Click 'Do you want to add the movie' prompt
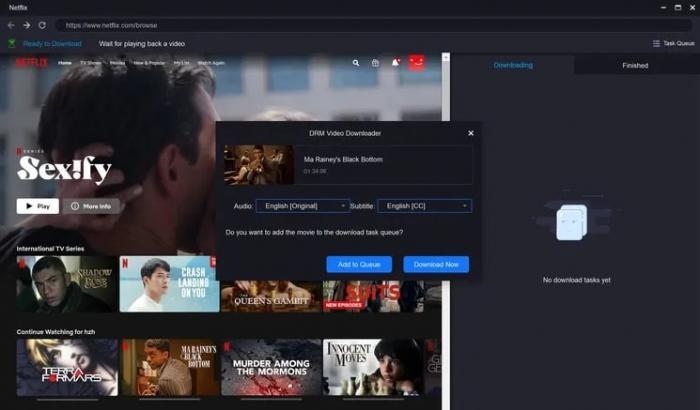 (x=314, y=232)
